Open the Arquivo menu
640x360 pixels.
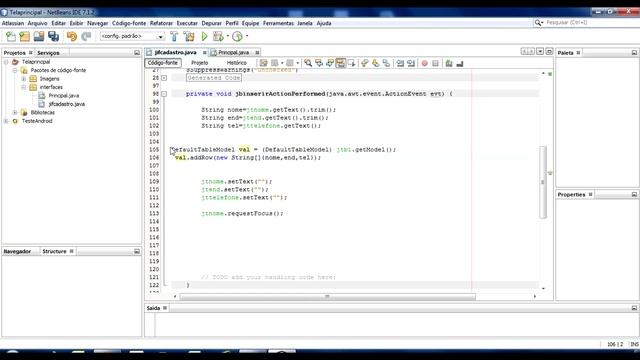tap(37, 23)
